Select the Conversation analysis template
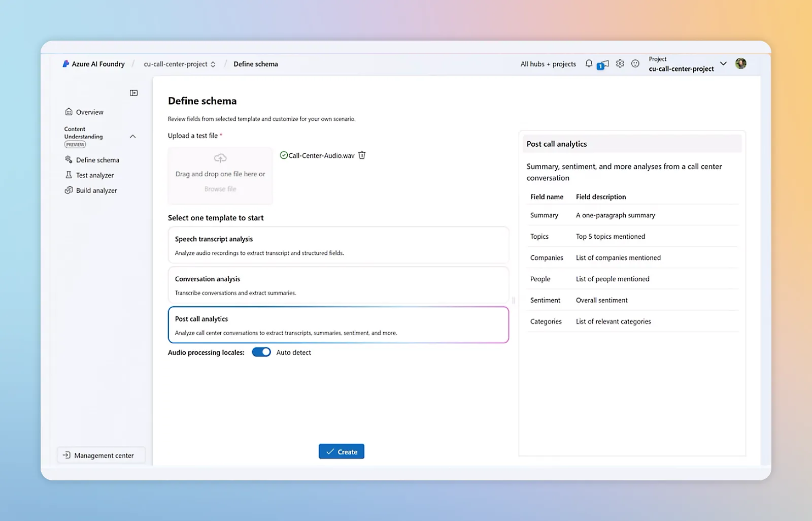 (338, 285)
